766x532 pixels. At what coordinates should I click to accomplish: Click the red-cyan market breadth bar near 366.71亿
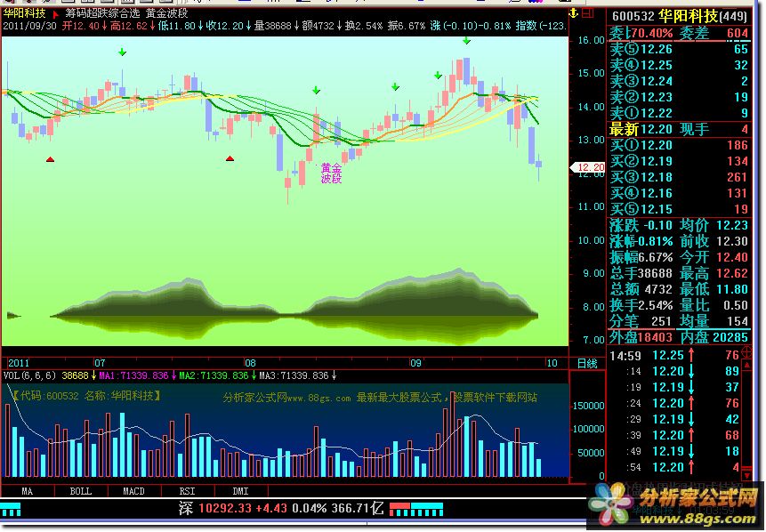click(415, 509)
